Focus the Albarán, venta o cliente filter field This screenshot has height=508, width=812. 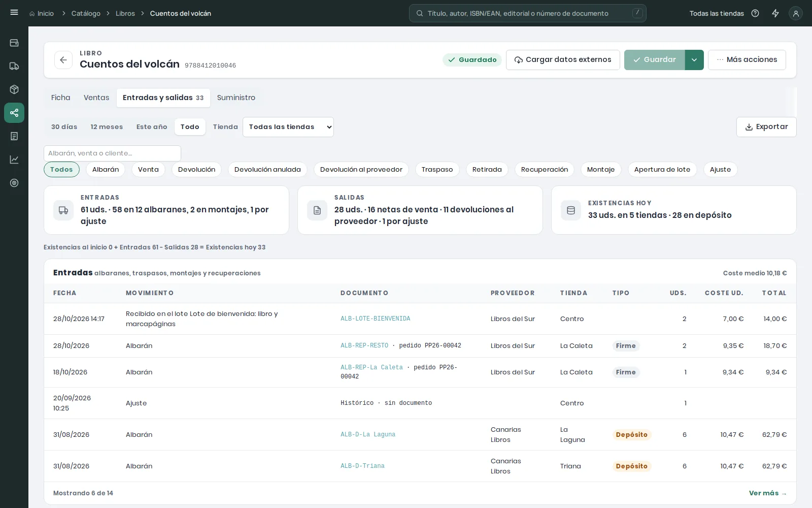(112, 153)
